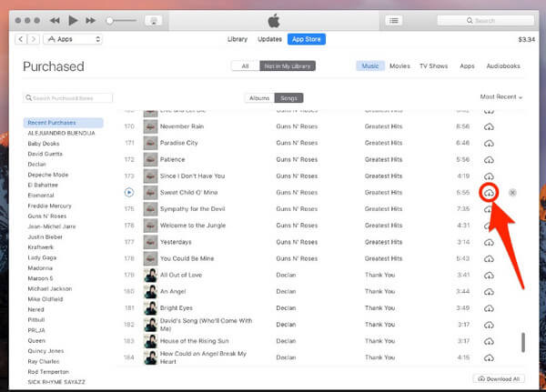Download How Could an Angel cloud icon
Image resolution: width=546 pixels, height=392 pixels.
pos(489,357)
